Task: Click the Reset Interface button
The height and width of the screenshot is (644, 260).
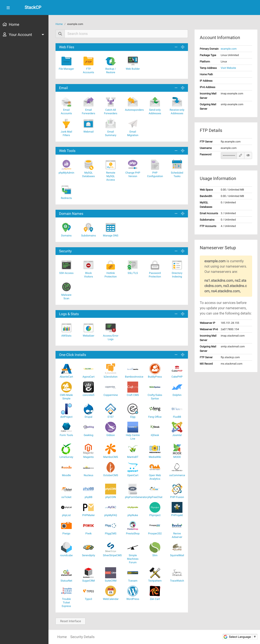Action: coord(71,621)
